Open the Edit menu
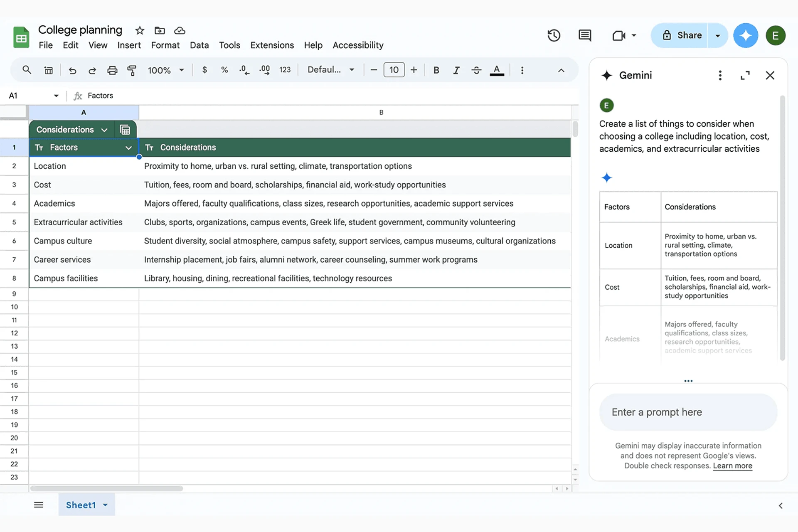The height and width of the screenshot is (532, 798). pos(71,45)
